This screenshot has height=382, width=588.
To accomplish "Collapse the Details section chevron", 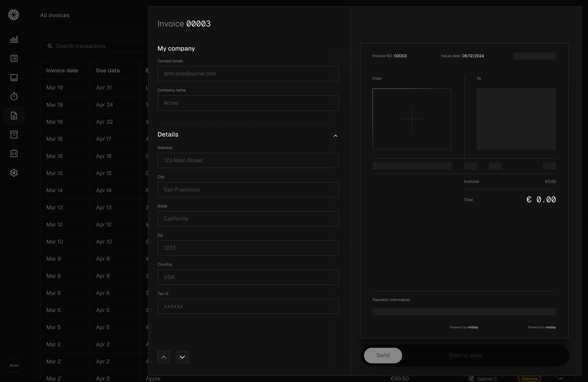I will tap(335, 136).
